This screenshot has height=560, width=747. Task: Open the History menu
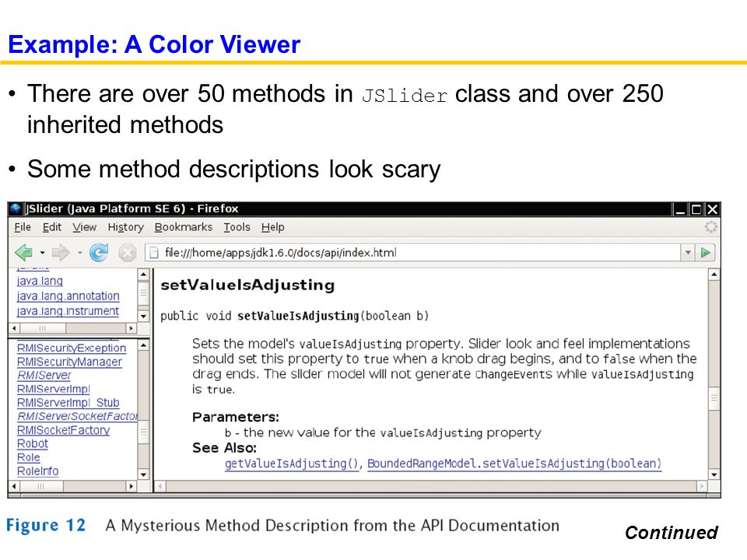click(126, 227)
